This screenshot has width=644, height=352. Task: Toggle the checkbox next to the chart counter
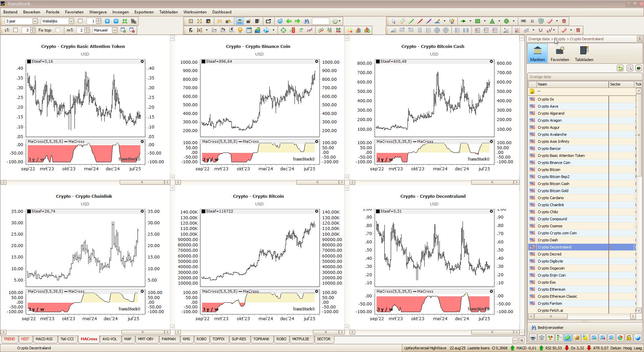(x=80, y=21)
